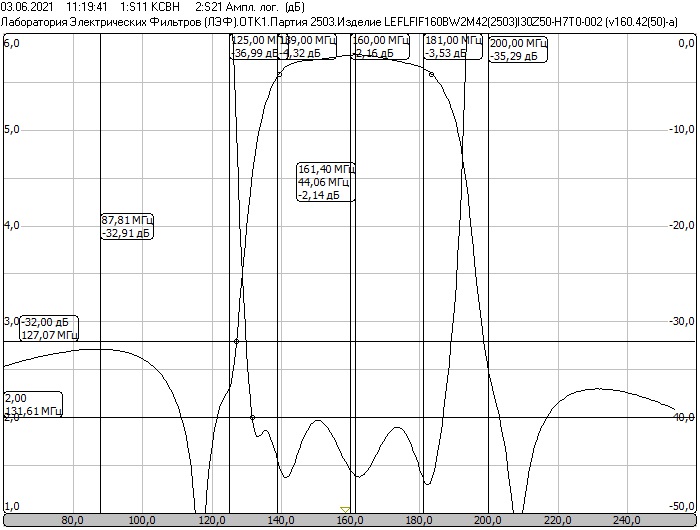The height and width of the screenshot is (530, 700).
Task: Click the -10,0 value on right dB scale
Action: (x=682, y=129)
